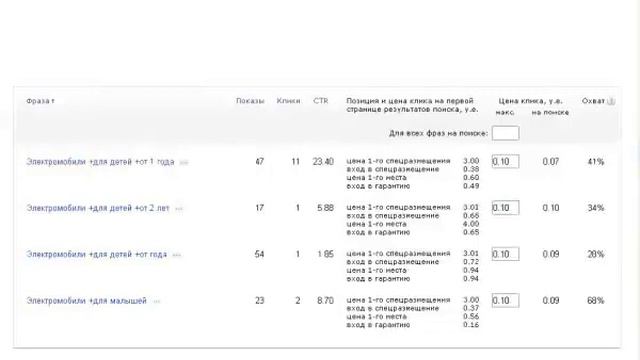640x360 pixels.
Task: Click coverage value 41%
Action: click(596, 162)
